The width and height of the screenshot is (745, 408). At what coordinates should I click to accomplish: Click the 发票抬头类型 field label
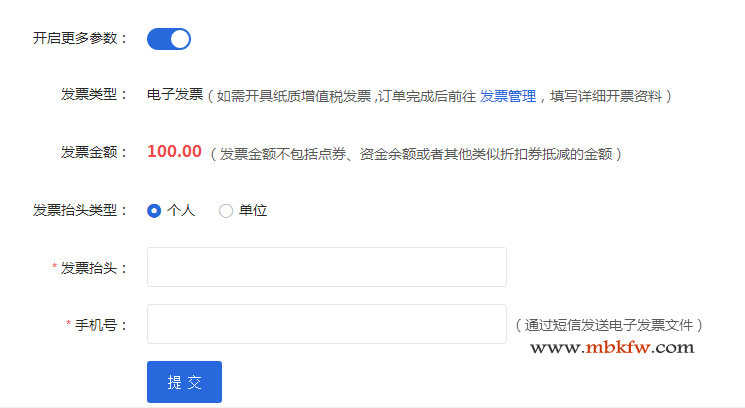click(78, 210)
